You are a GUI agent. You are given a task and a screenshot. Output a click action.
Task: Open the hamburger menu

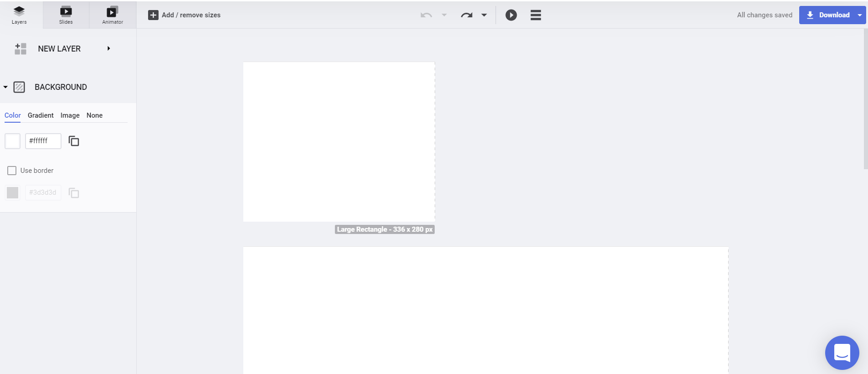[536, 15]
